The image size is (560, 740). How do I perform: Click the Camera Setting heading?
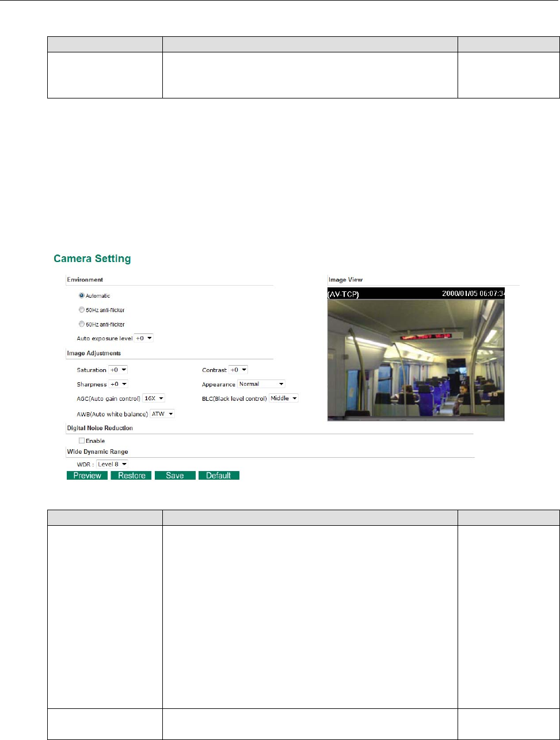pos(92,259)
